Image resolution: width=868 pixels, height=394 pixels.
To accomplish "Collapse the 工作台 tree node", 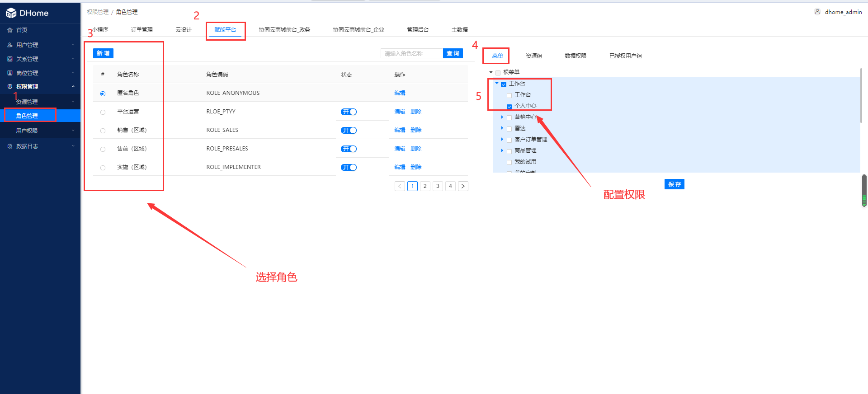I will tap(497, 83).
